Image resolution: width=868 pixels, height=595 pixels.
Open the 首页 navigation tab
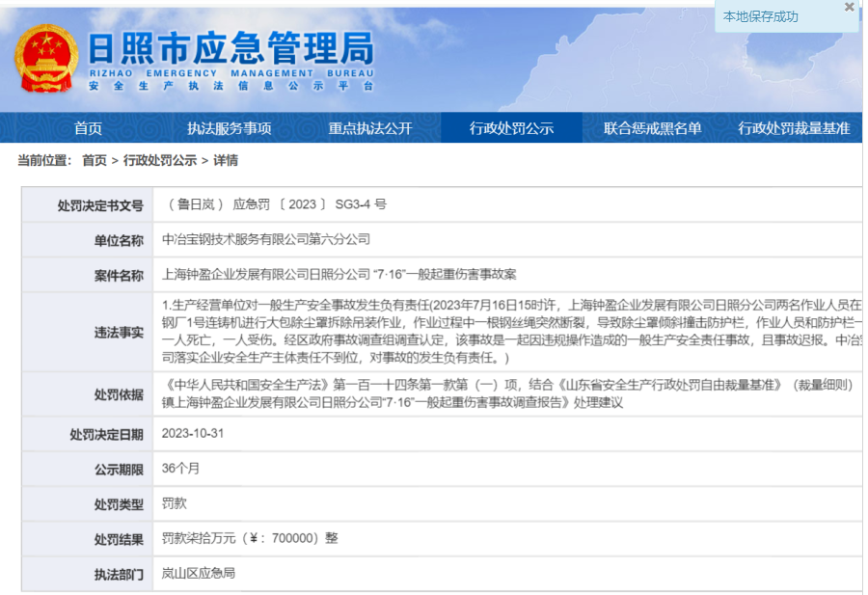[x=89, y=128]
